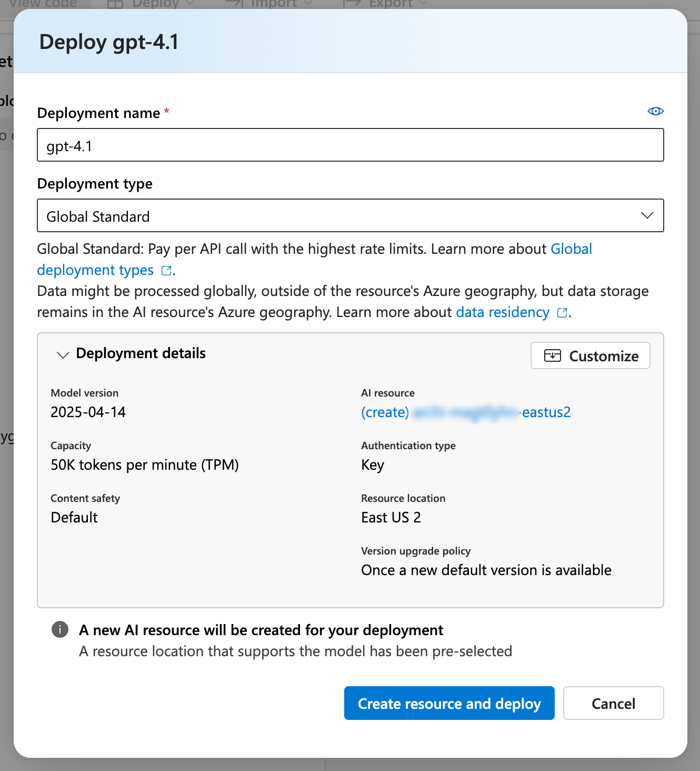The height and width of the screenshot is (771, 700).
Task: Click the Deployment type dropdown chevron
Action: [x=647, y=215]
